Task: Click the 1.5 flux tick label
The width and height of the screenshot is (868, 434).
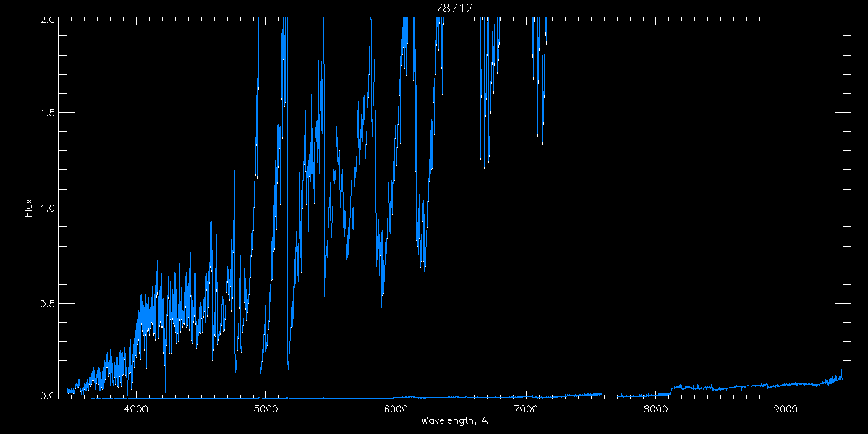Action: 47,114
